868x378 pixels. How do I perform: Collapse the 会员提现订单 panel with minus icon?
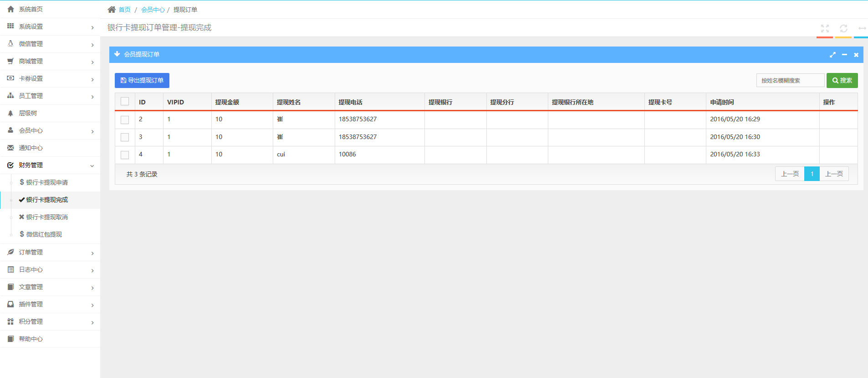coord(844,55)
